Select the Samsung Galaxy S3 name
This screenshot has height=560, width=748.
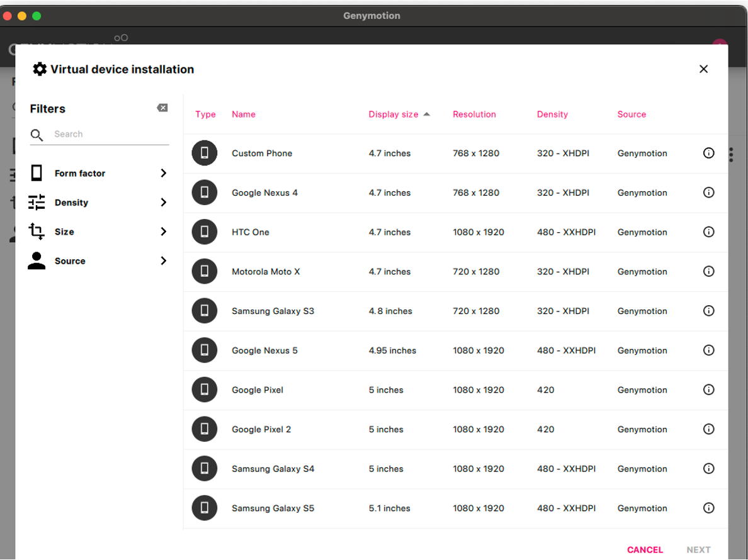(x=273, y=311)
